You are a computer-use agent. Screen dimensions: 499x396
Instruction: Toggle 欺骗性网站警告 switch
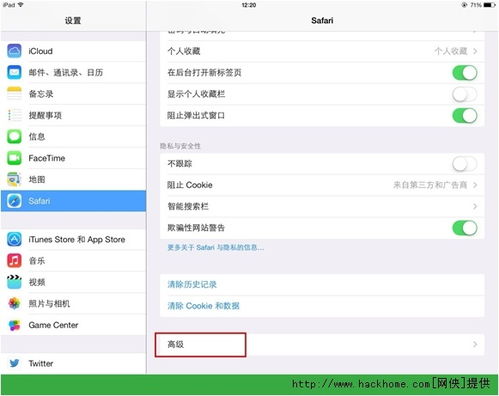pos(465,228)
